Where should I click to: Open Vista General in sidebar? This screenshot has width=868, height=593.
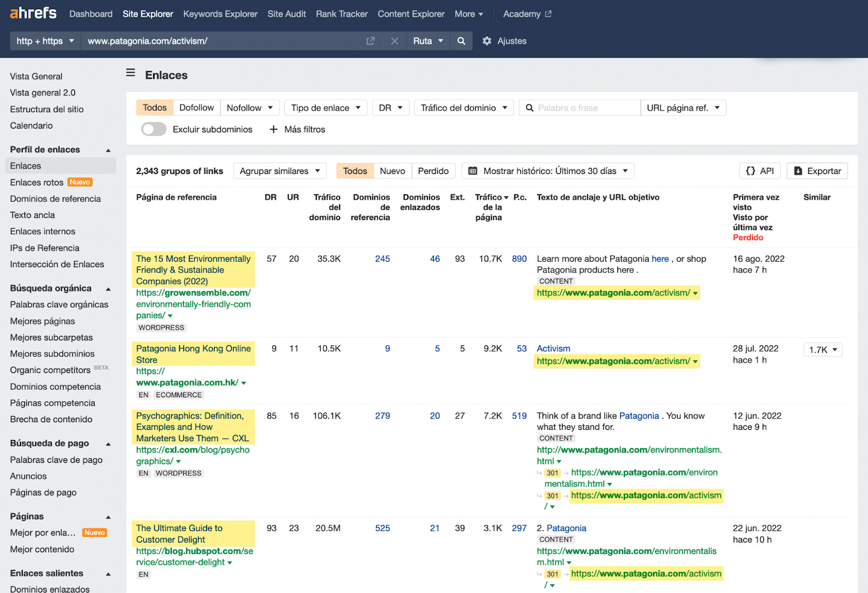pyautogui.click(x=36, y=76)
